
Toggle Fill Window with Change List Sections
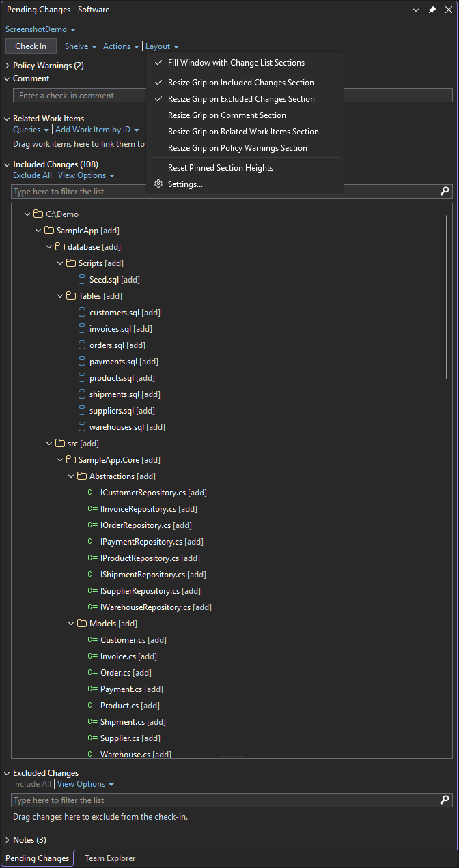tap(245, 63)
